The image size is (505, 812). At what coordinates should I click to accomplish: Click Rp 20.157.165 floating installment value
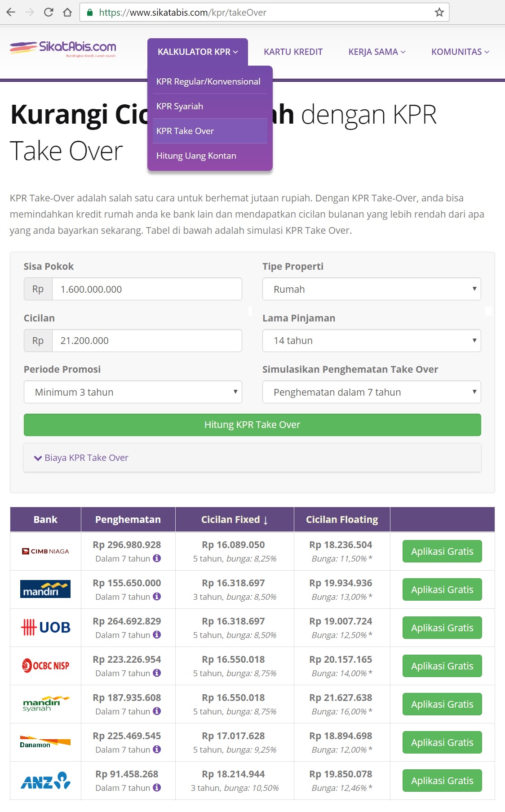341,659
